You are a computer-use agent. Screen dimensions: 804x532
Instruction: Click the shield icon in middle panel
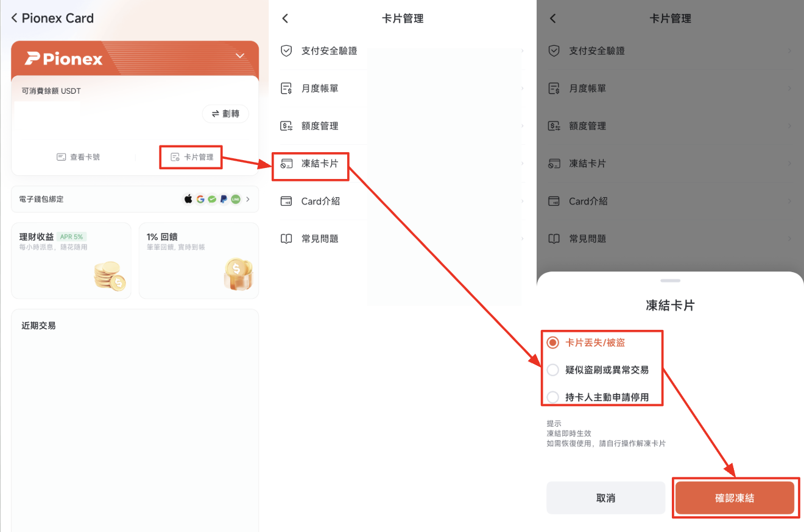pos(286,51)
